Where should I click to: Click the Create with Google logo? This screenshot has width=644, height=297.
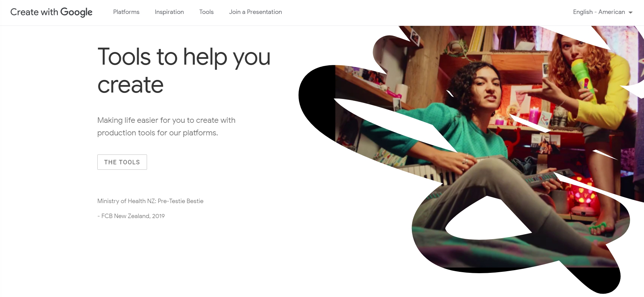click(51, 12)
